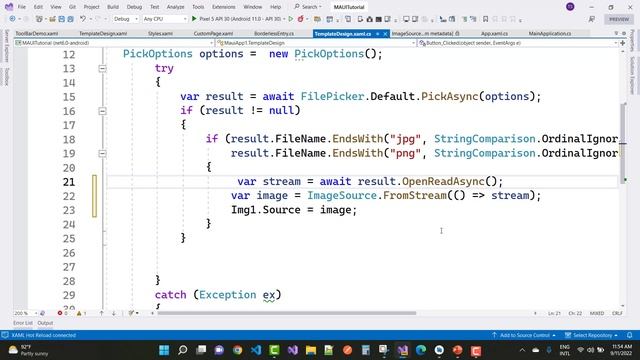Screen dimensions: 640x360
Task: Click the Hot Reload flame icon
Action: [x=301, y=19]
